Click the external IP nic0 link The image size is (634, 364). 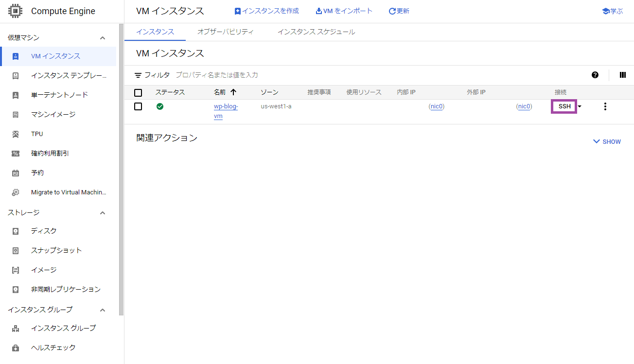point(524,106)
